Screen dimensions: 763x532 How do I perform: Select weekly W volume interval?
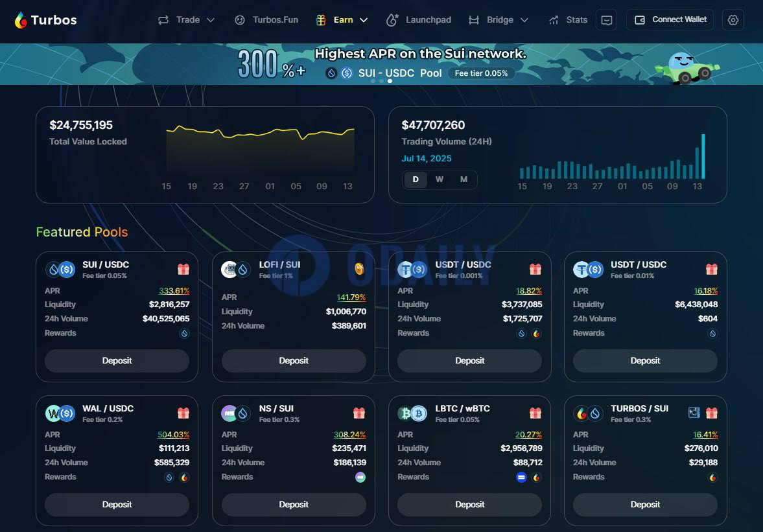(440, 179)
